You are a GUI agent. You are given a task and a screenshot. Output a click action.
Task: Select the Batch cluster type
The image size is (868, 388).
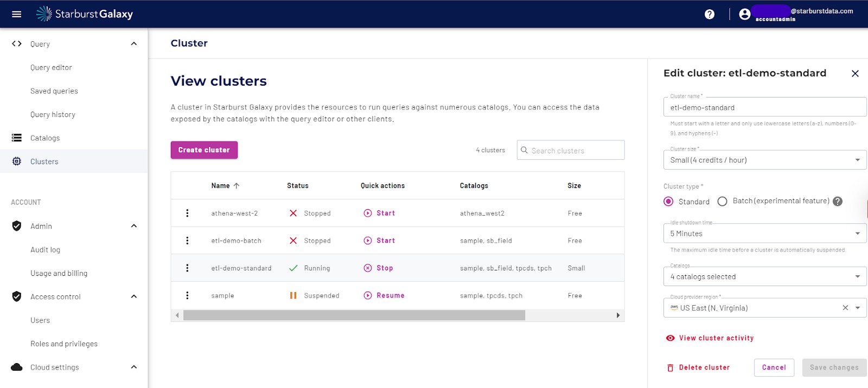pyautogui.click(x=722, y=202)
